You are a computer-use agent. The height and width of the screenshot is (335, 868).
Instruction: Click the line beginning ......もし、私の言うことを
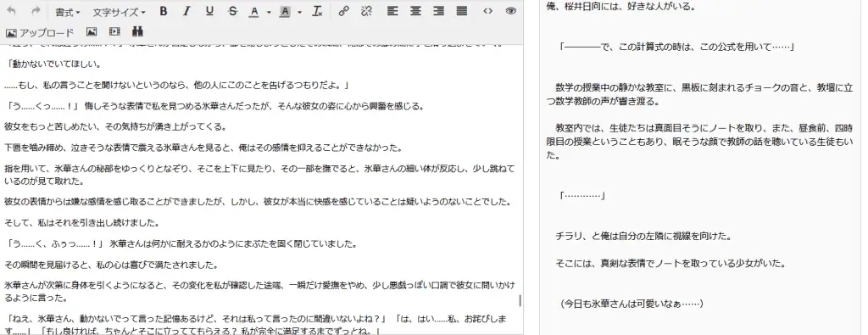click(x=178, y=85)
